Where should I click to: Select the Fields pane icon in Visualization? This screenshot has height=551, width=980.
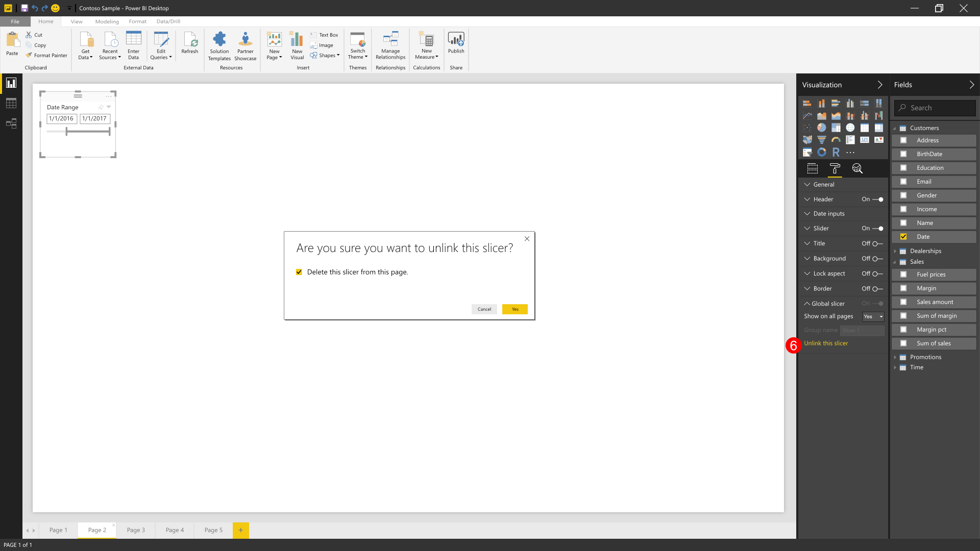(812, 168)
